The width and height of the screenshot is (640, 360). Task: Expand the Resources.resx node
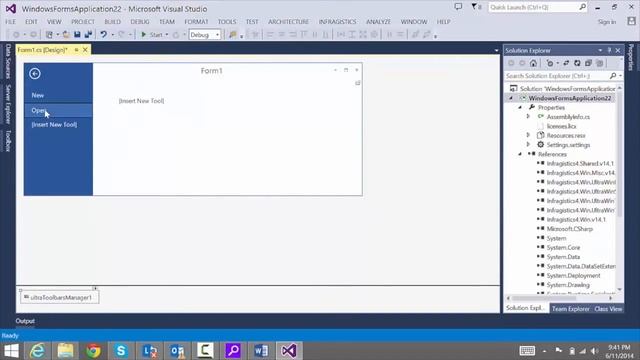tap(528, 135)
